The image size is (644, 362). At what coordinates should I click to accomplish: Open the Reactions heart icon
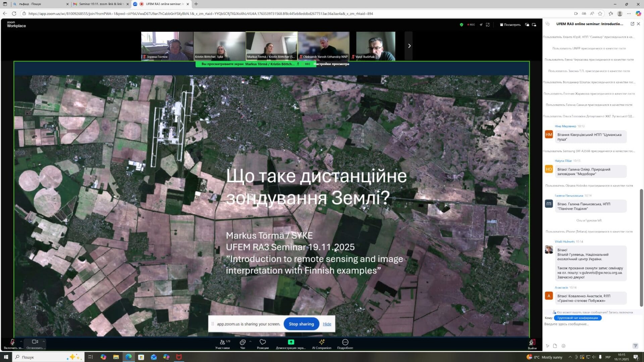click(x=263, y=342)
